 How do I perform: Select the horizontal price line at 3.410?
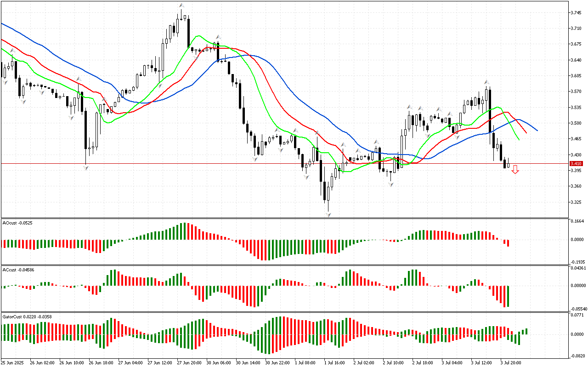point(276,163)
